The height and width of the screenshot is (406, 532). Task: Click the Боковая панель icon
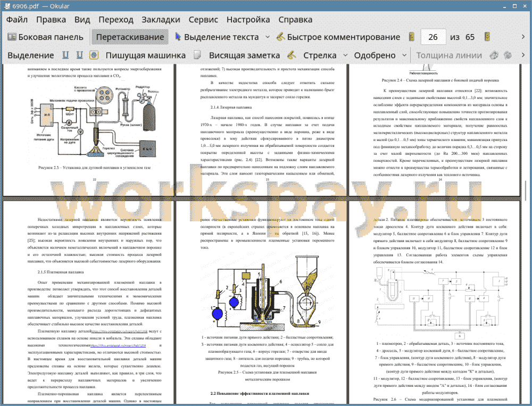[x=12, y=37]
